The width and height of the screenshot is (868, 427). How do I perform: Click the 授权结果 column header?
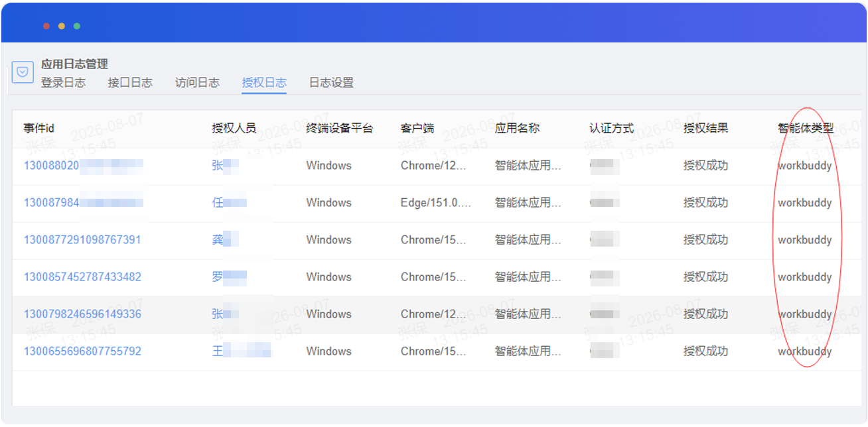click(x=705, y=129)
